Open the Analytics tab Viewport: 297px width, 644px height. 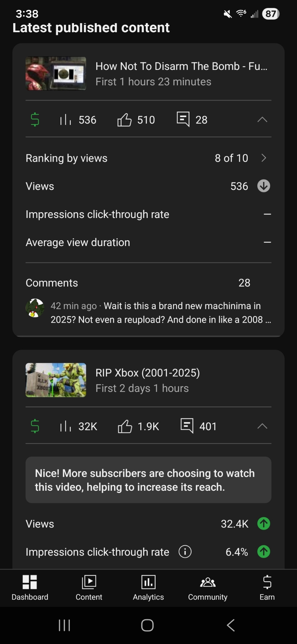(x=148, y=587)
